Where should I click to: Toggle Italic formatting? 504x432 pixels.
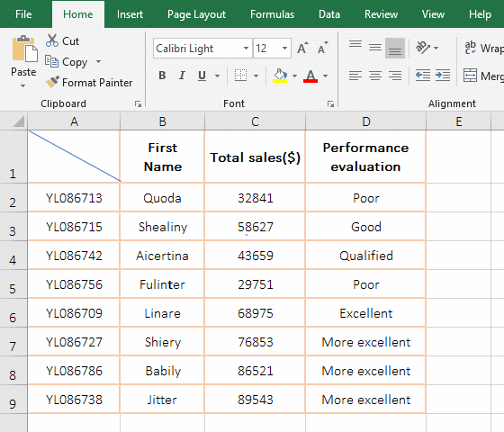point(182,76)
